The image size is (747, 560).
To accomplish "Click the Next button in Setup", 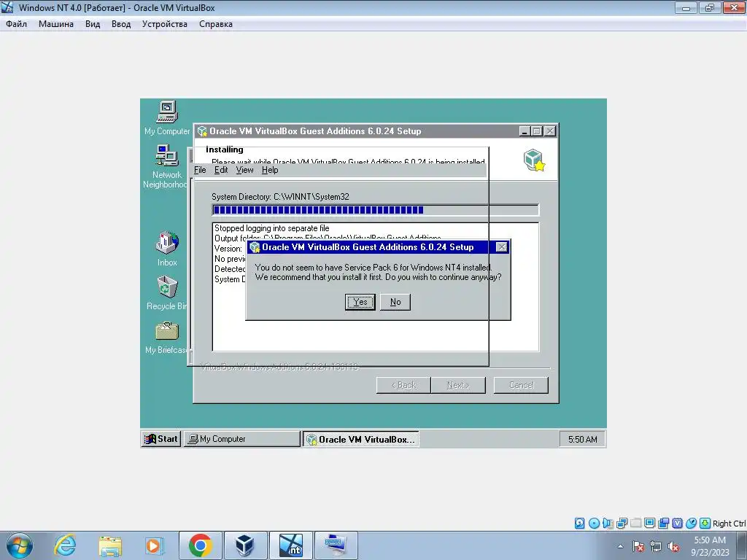I will (x=458, y=385).
